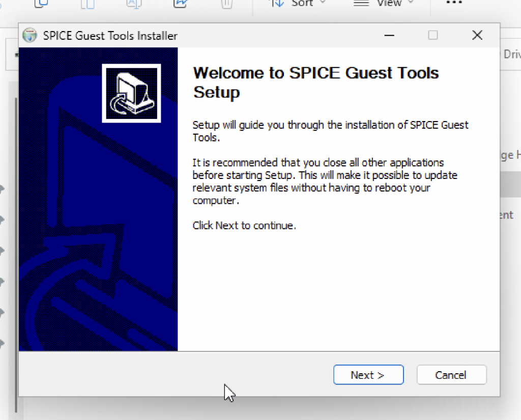Viewport: 521px width, 420px height.
Task: Close the SPICE Guest Tools Installer window
Action: pos(477,35)
